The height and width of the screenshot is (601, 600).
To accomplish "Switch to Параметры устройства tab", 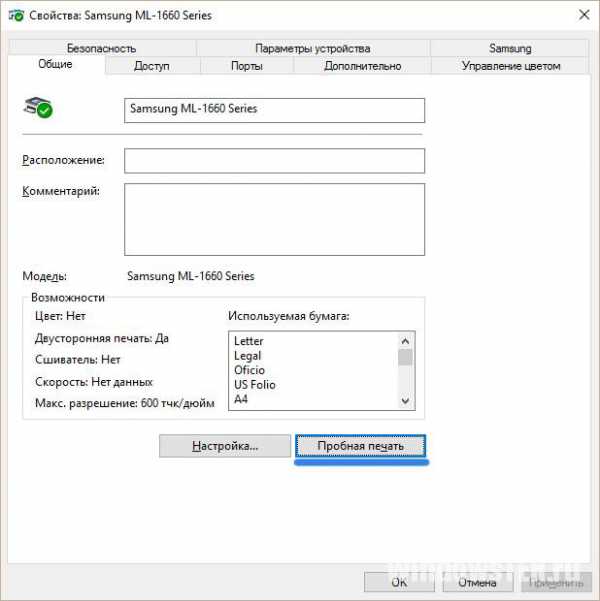I will coord(313,48).
